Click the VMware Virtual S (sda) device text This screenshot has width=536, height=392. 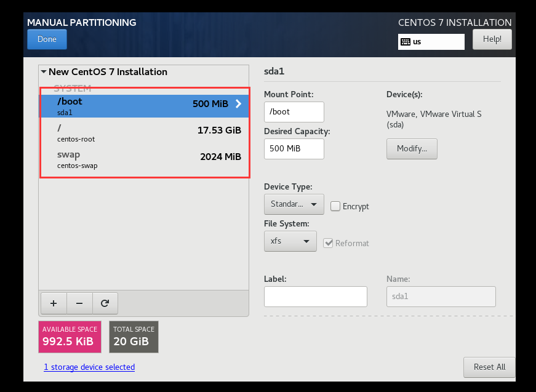pyautogui.click(x=434, y=119)
